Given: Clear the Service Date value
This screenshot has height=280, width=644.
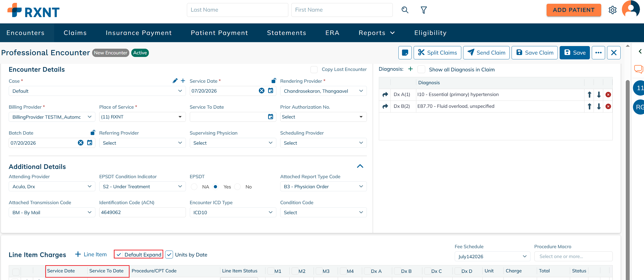Looking at the screenshot, I should point(261,91).
